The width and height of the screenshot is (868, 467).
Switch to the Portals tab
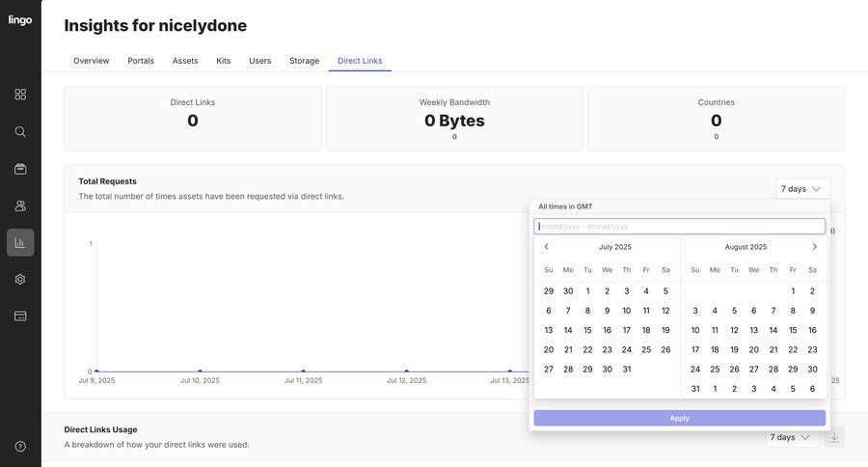141,61
